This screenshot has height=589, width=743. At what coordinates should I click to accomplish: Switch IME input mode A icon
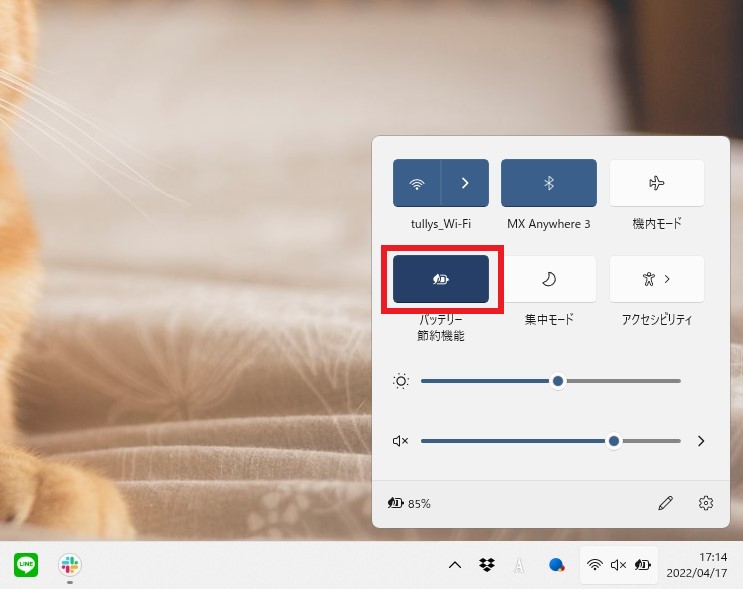519,565
